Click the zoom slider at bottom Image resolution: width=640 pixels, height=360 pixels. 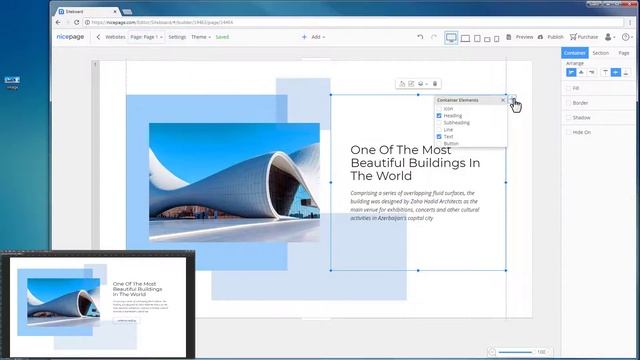click(x=515, y=352)
